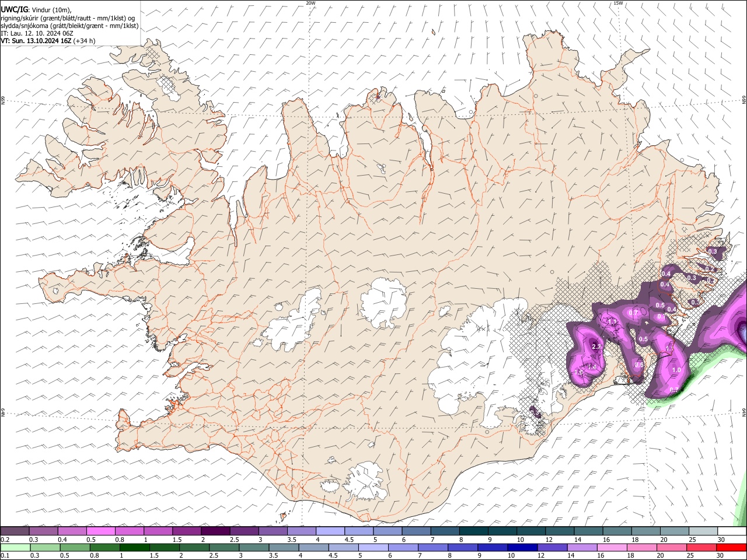
Task: Click the '(+34 h)' forecast offset text
Action: click(85, 41)
